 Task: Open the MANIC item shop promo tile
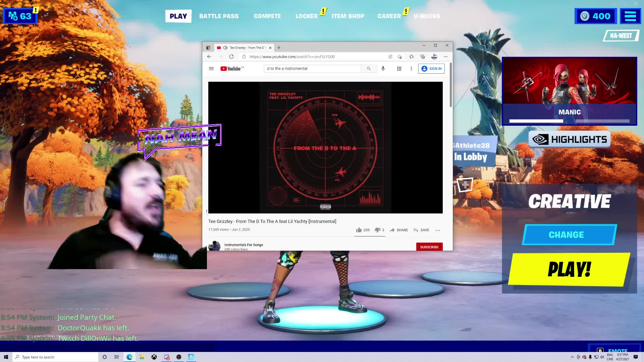569,91
